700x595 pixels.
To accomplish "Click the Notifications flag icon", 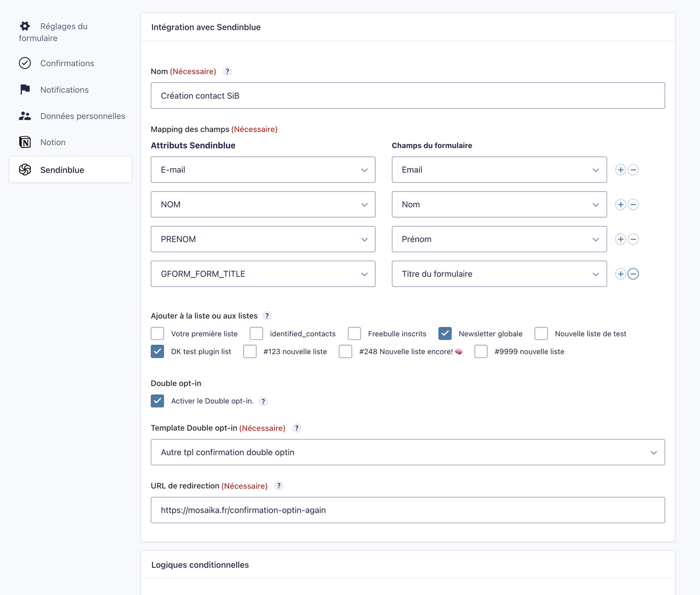I will tap(25, 90).
